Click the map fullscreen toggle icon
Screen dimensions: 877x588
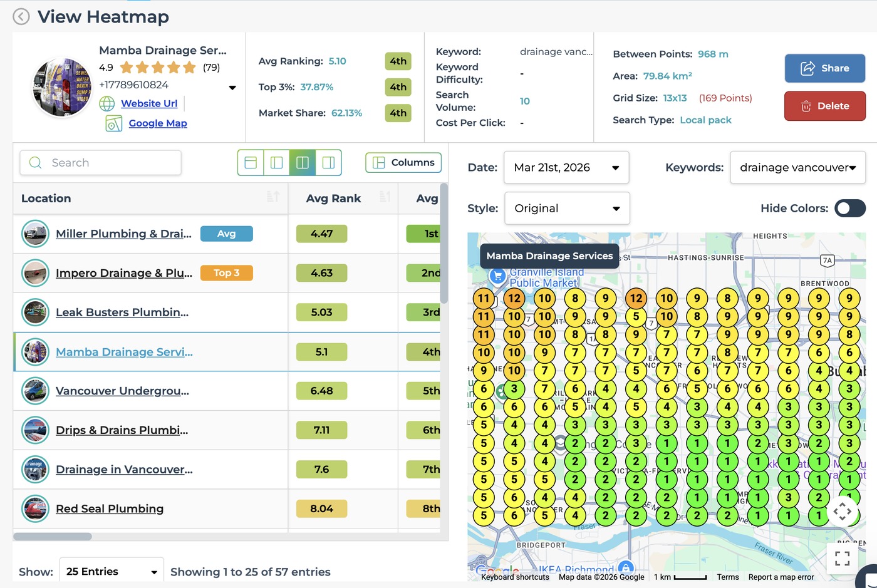[x=843, y=559]
